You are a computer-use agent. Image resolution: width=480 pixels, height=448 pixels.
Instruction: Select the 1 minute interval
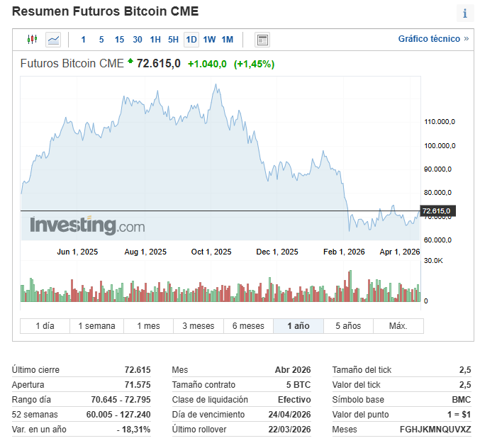coord(83,40)
